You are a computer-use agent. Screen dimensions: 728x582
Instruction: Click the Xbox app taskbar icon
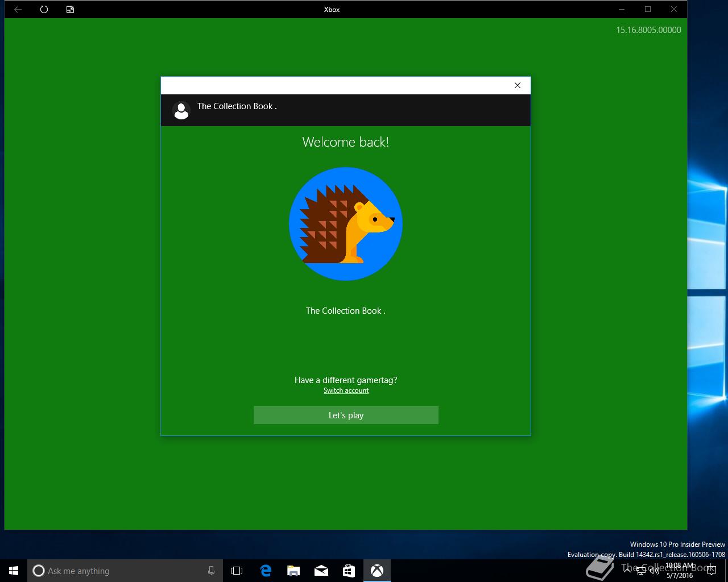[377, 571]
